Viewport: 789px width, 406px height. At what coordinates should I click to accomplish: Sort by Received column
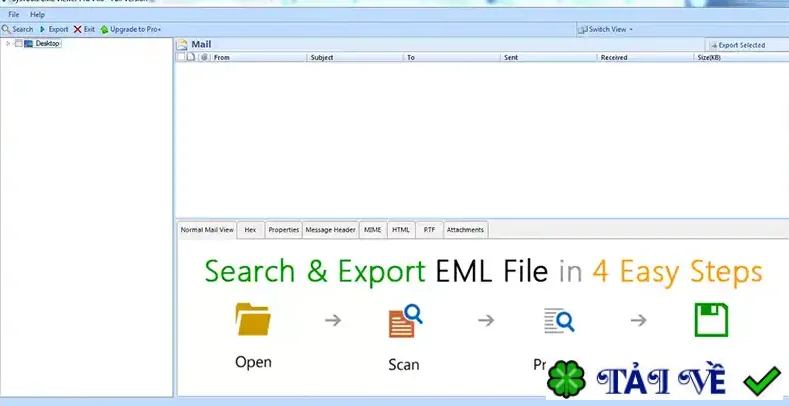(x=645, y=57)
